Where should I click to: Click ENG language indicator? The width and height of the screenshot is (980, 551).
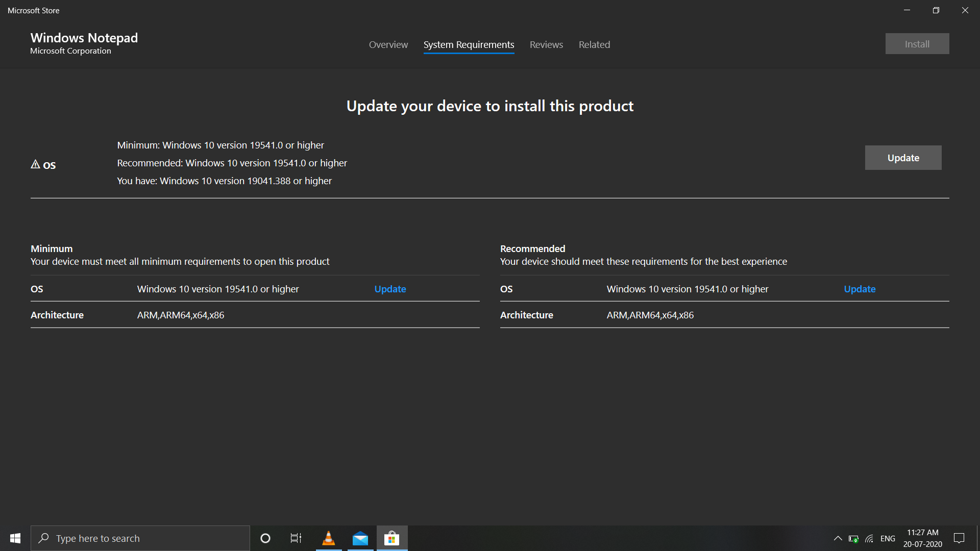click(888, 539)
